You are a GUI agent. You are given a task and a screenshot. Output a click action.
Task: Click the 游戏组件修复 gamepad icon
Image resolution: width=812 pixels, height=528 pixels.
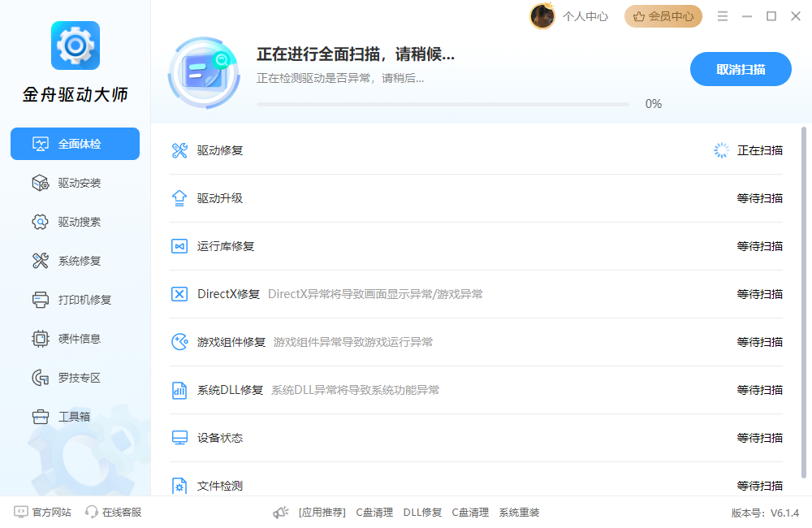[179, 342]
